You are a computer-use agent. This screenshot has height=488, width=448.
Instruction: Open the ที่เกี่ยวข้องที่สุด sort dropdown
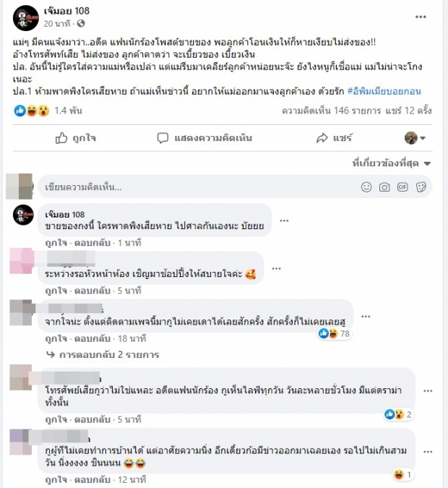[x=392, y=163]
